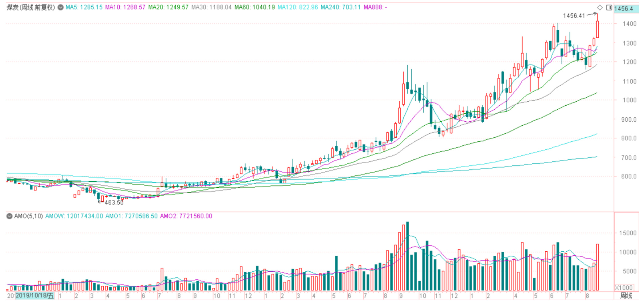
Task: Select the MA10 moving average label
Action: [x=125, y=7]
